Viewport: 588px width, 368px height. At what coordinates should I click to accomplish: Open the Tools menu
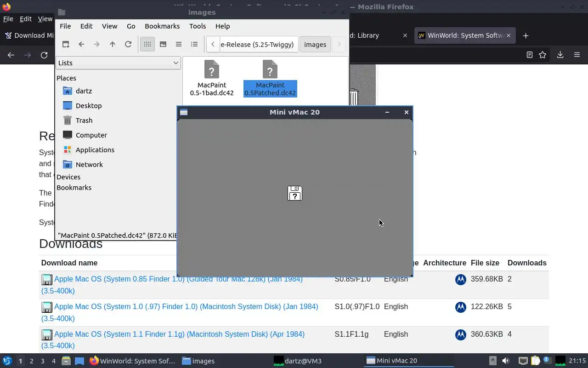[x=198, y=26]
